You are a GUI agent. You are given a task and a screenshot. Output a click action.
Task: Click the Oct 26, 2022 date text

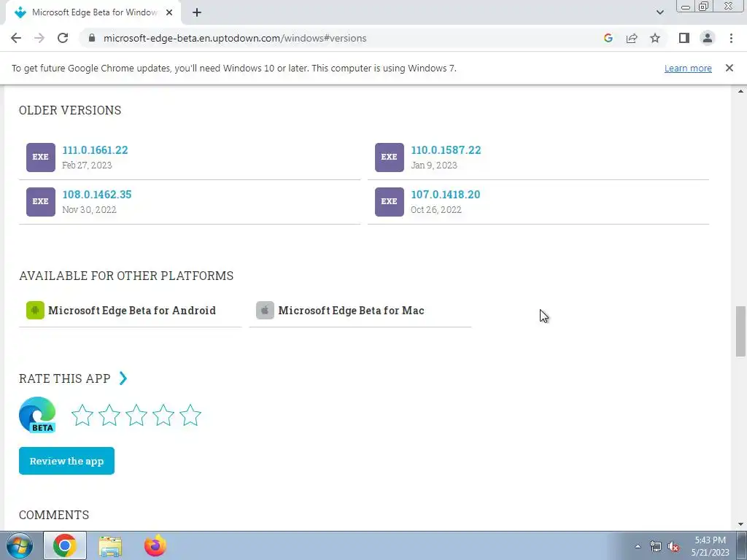click(x=436, y=209)
